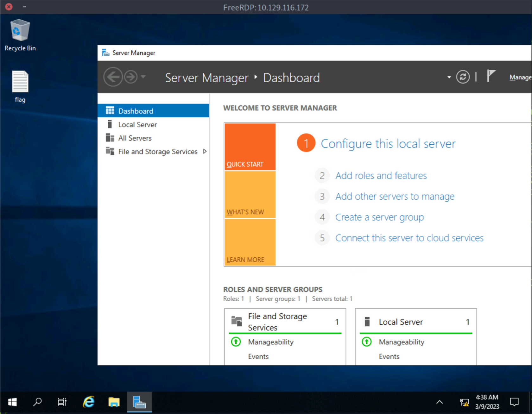
Task: Click green status icon in Local Server tile
Action: [x=367, y=342]
